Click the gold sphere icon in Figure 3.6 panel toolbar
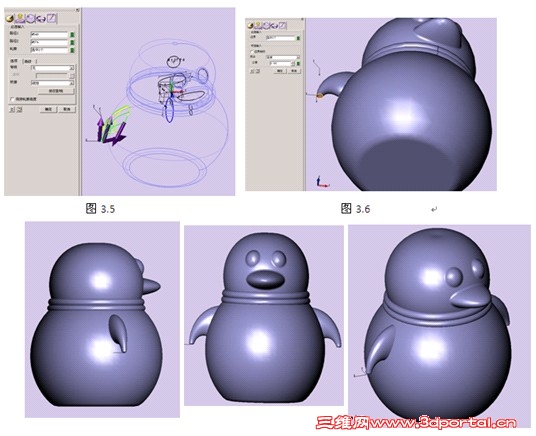The width and height of the screenshot is (536, 436). pyautogui.click(x=251, y=26)
